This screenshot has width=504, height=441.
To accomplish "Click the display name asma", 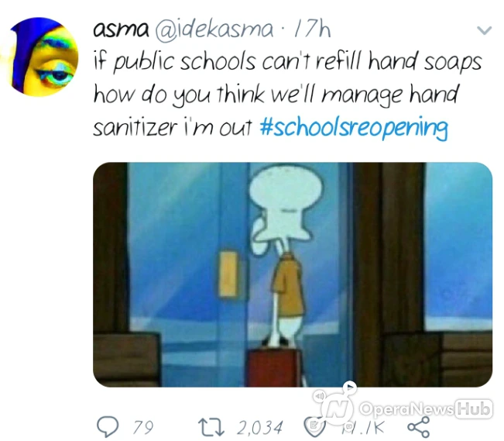I will coord(122,30).
